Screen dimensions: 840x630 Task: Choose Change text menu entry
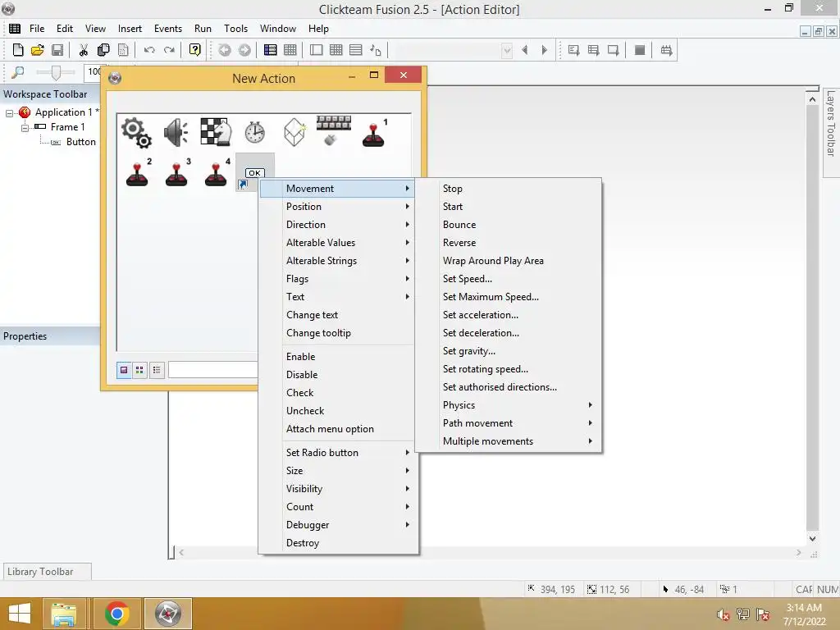pos(336,315)
